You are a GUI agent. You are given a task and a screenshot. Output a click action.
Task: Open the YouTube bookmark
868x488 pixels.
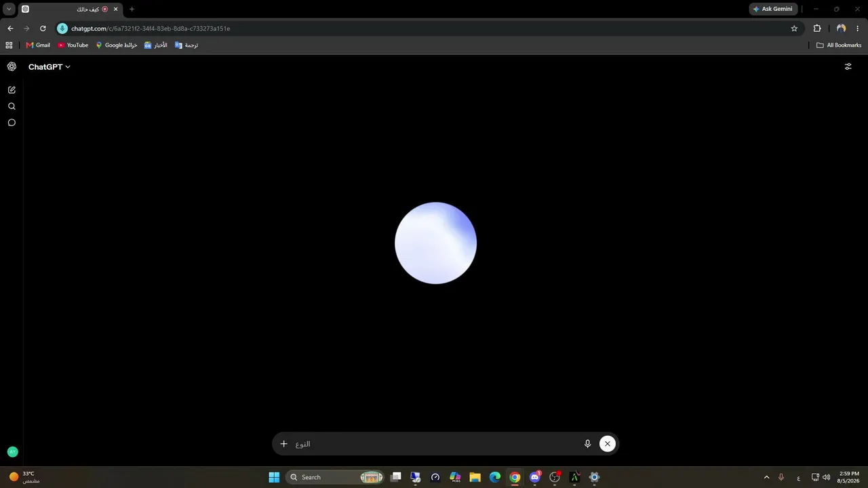[73, 45]
